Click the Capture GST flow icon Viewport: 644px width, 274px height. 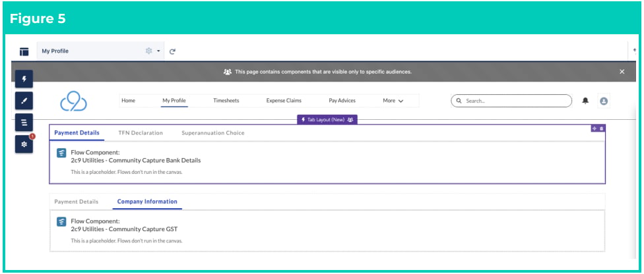point(61,222)
